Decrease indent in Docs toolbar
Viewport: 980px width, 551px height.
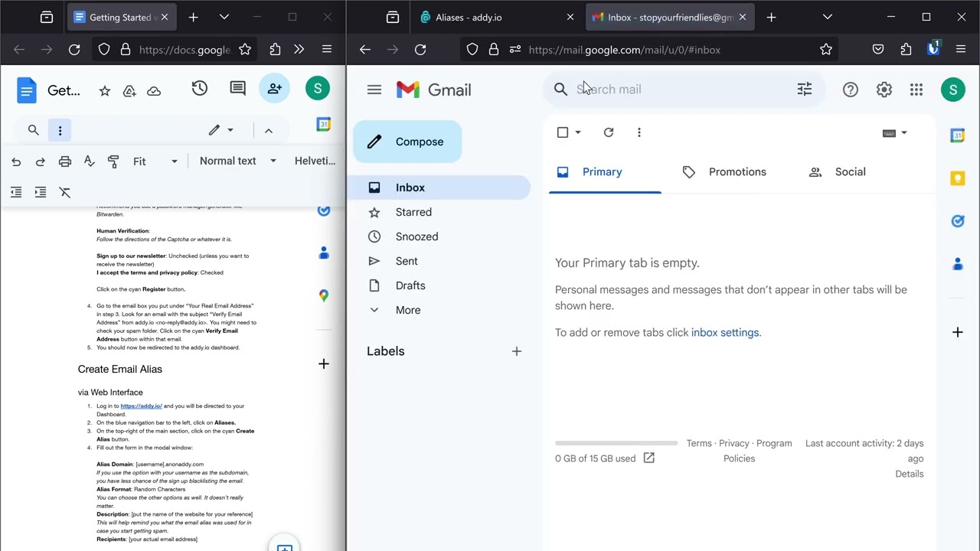click(x=16, y=192)
